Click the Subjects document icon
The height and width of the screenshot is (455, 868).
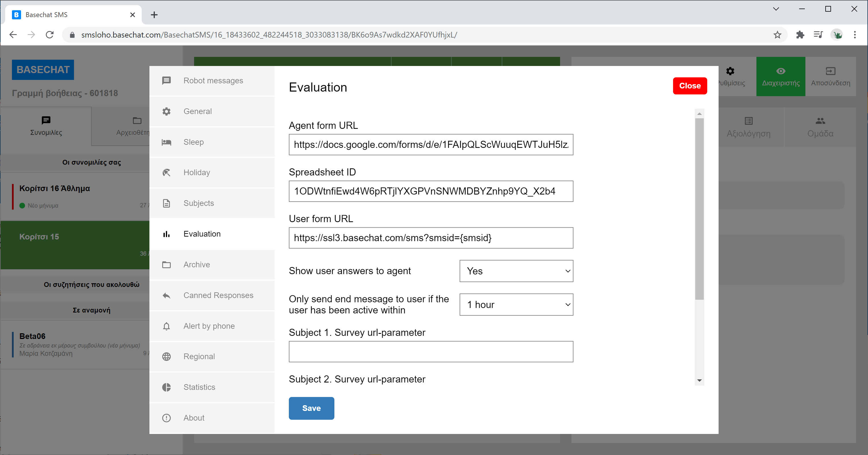166,203
